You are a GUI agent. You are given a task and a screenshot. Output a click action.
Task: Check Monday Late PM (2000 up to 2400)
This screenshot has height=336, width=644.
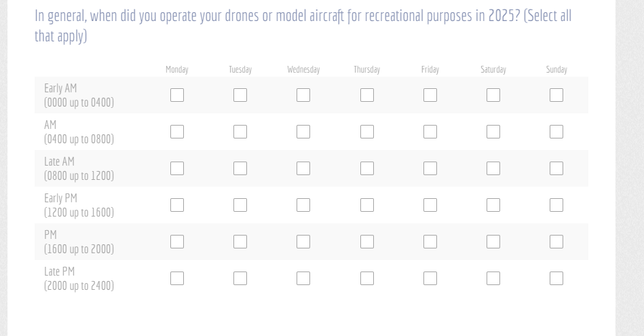(x=177, y=278)
